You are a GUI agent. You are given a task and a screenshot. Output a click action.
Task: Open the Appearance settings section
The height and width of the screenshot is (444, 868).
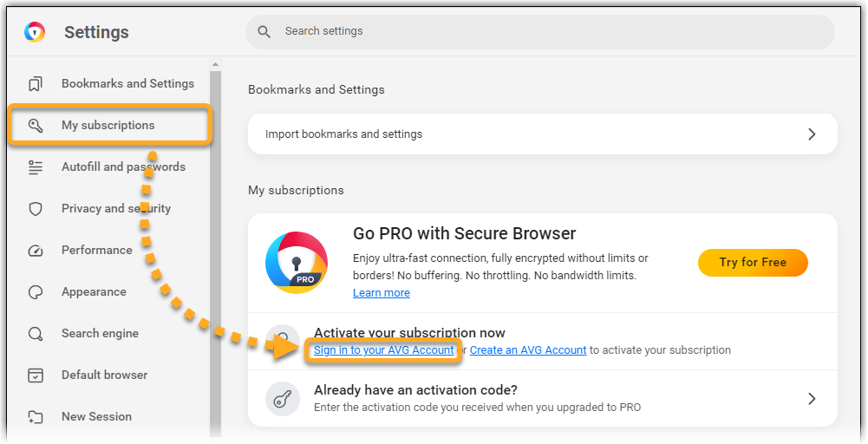pyautogui.click(x=94, y=292)
